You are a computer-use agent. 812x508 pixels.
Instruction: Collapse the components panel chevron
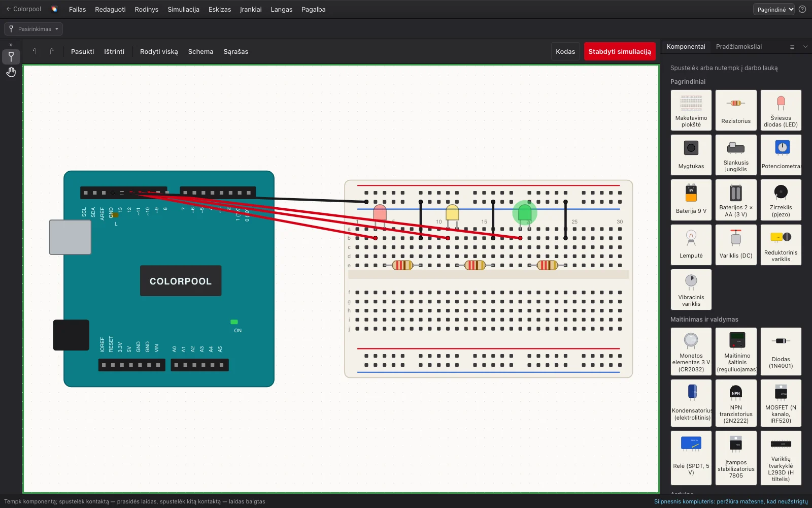805,47
